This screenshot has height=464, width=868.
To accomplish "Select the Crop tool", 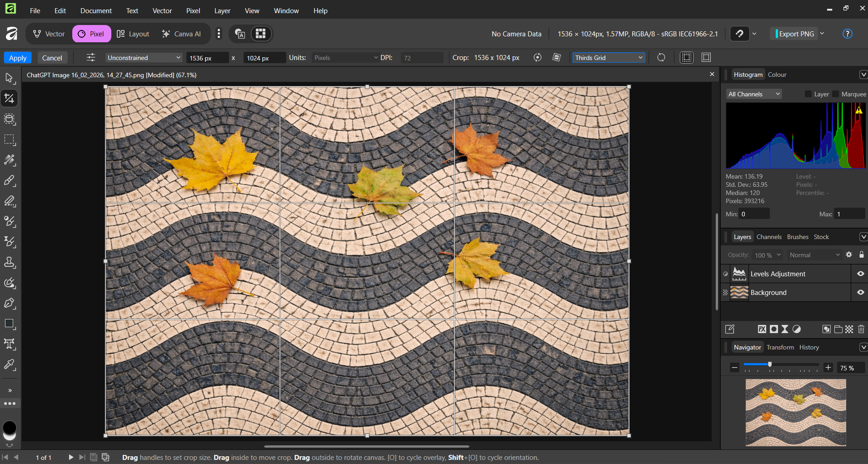I will pyautogui.click(x=9, y=99).
